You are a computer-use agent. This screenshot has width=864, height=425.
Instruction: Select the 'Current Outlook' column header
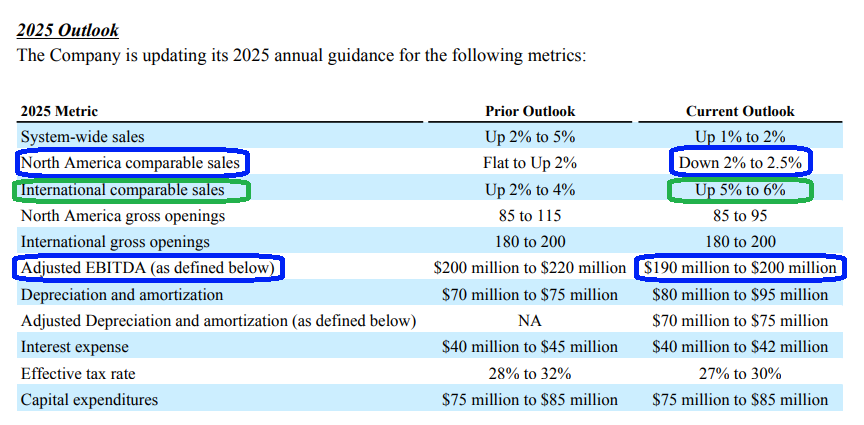pyautogui.click(x=740, y=111)
